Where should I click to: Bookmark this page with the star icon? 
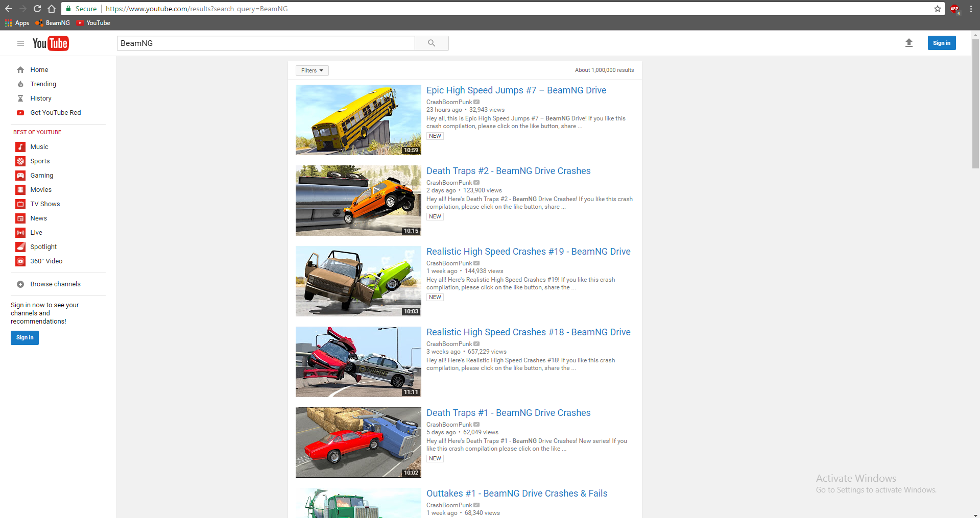click(938, 9)
